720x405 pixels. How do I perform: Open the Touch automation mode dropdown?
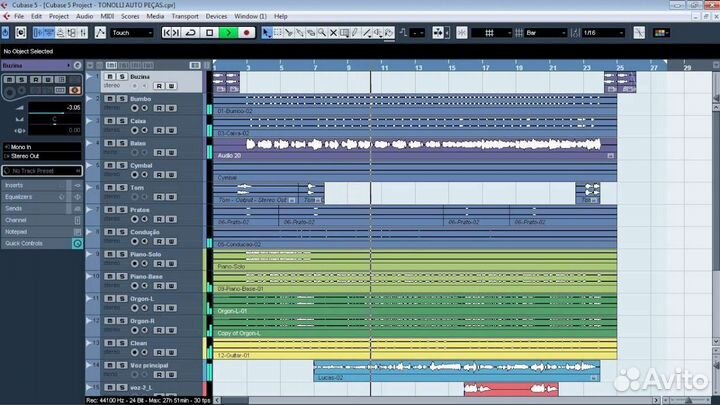(132, 33)
